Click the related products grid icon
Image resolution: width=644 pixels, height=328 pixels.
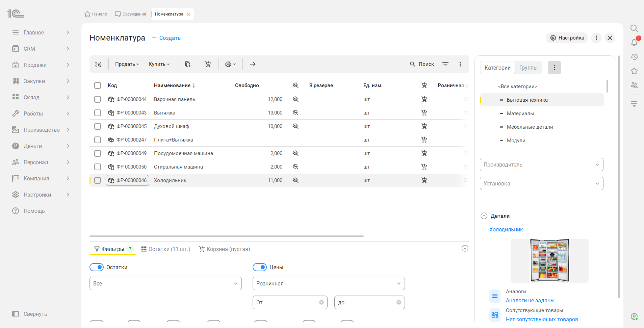[x=495, y=315]
